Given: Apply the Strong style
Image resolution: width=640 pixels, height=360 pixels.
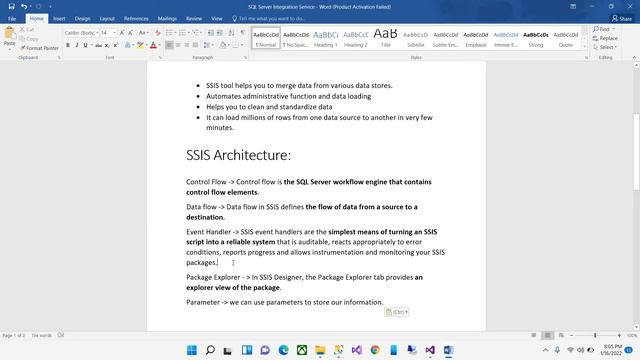Looking at the screenshot, I should pos(536,38).
